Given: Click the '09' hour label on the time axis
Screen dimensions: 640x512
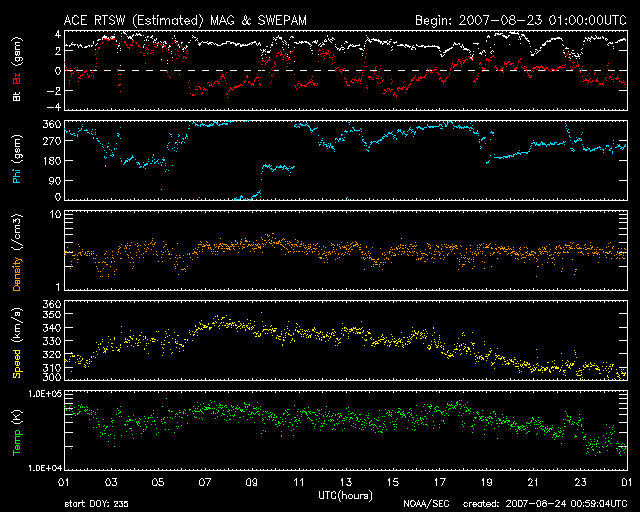Looking at the screenshot, I should tap(252, 482).
